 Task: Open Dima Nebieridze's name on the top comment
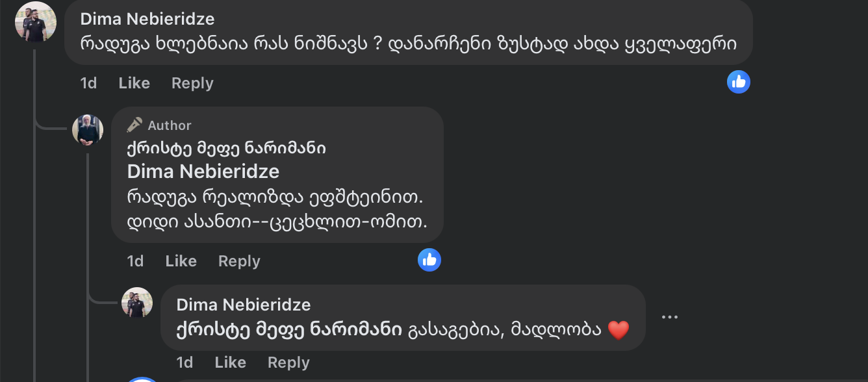point(147,19)
